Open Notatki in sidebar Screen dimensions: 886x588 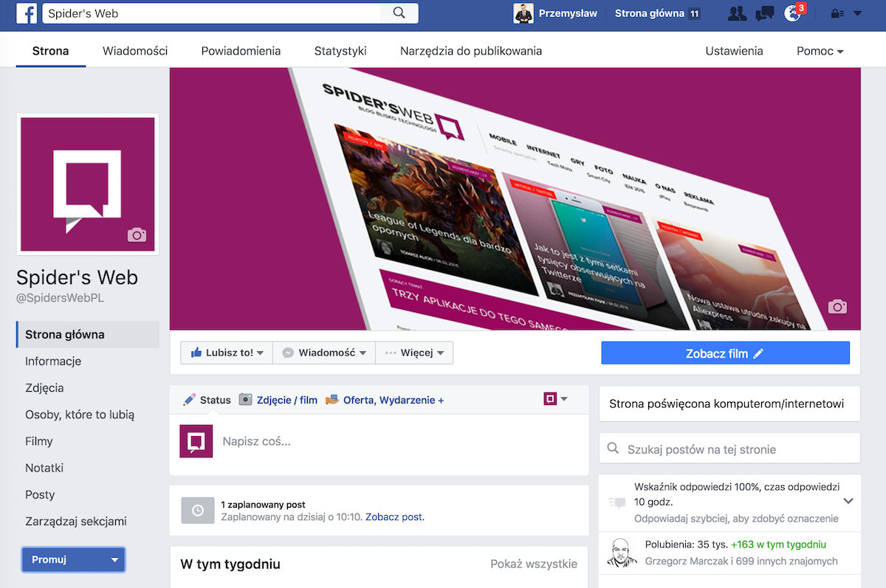[x=44, y=468]
